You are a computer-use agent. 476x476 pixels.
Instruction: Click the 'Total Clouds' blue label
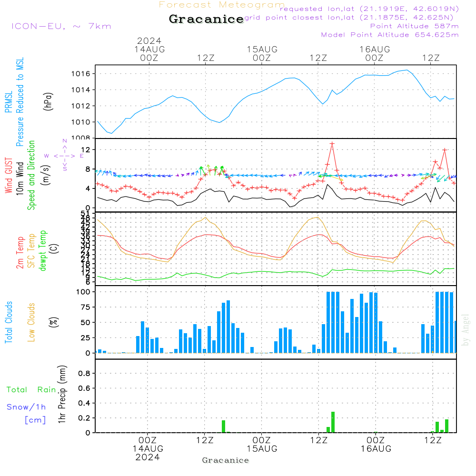9,322
